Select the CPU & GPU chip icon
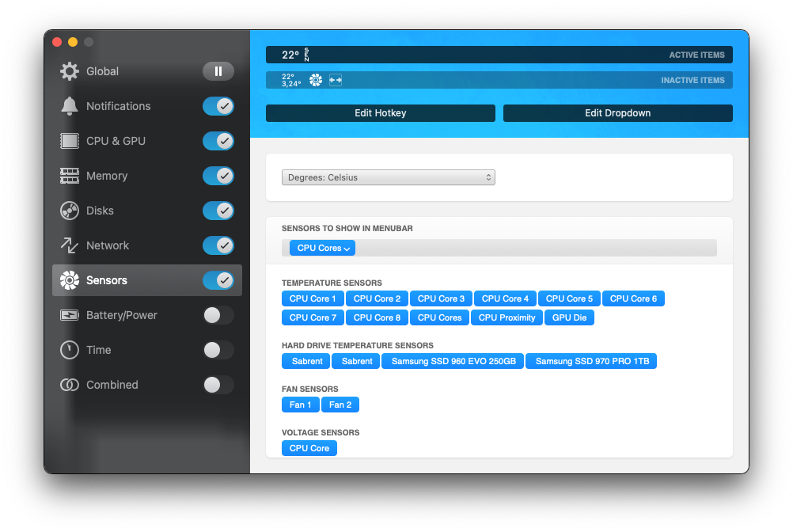 [70, 141]
